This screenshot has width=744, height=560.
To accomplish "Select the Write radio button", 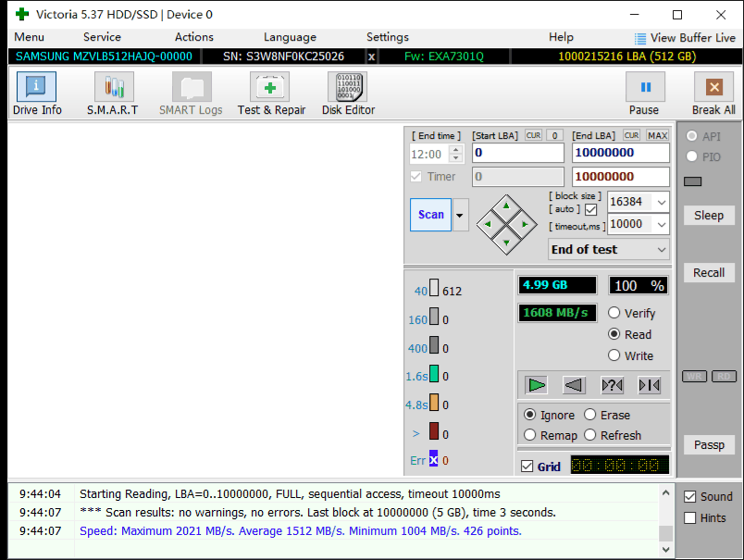I will [614, 355].
